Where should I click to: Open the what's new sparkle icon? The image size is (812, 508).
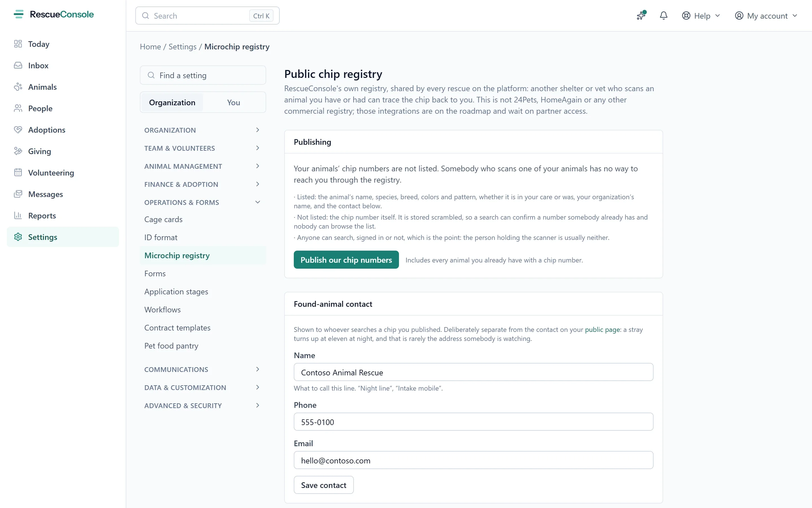[x=641, y=16]
